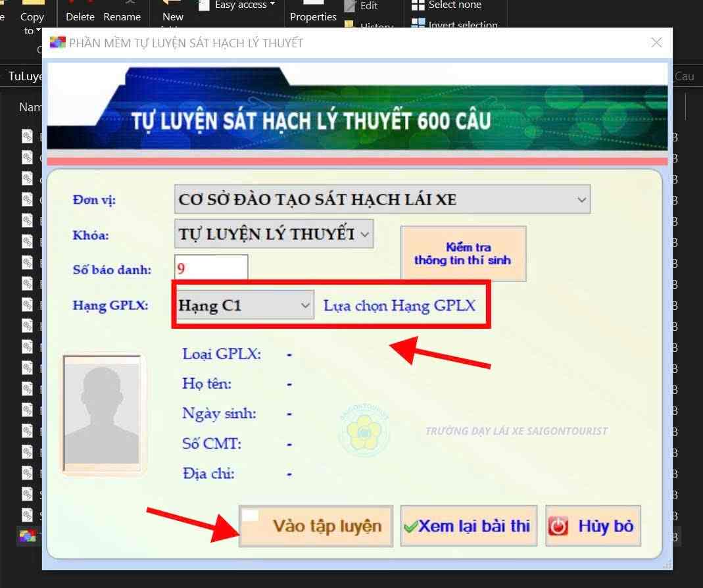
Task: Open Properties in File Explorer ribbon
Action: click(x=313, y=17)
